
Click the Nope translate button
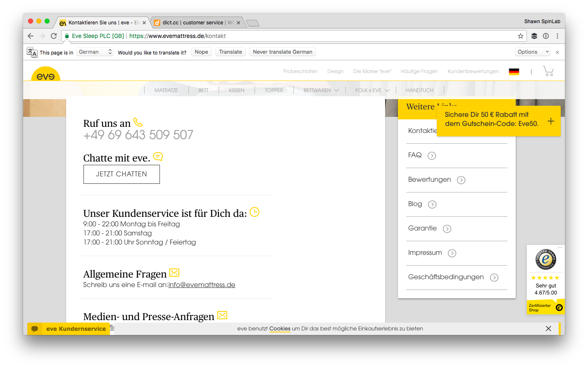(201, 52)
